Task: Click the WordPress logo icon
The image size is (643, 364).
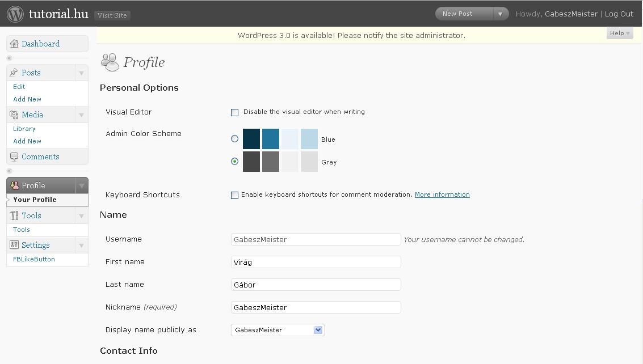Action: [15, 14]
